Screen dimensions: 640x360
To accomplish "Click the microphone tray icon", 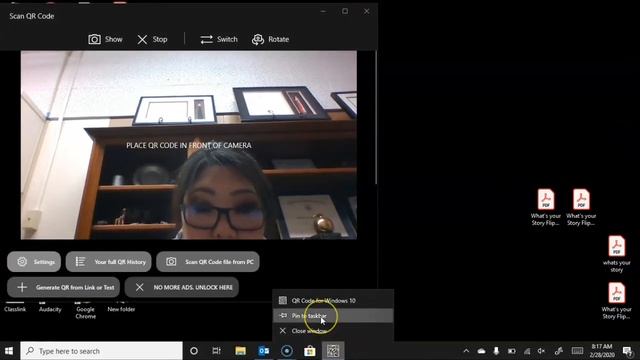I will click(x=496, y=351).
